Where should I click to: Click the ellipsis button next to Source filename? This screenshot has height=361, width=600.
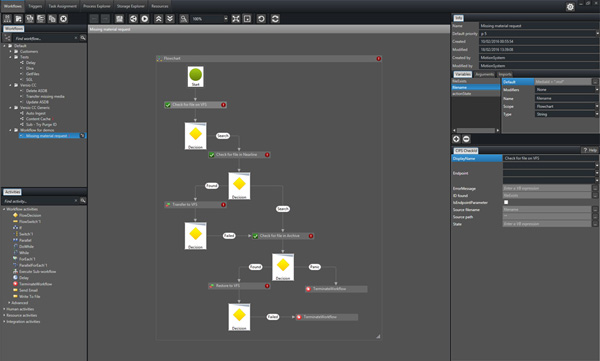595,209
